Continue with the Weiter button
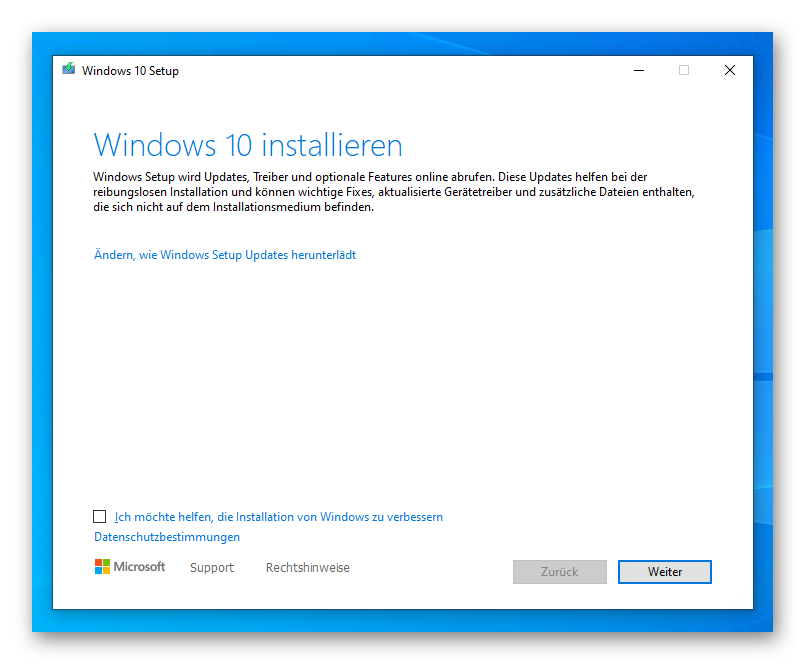Image resolution: width=805 pixels, height=664 pixels. [665, 572]
